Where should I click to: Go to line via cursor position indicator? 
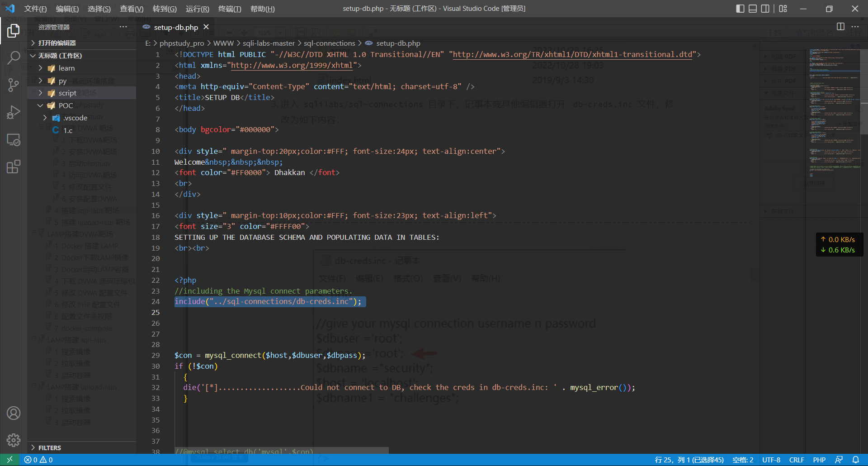click(x=689, y=460)
